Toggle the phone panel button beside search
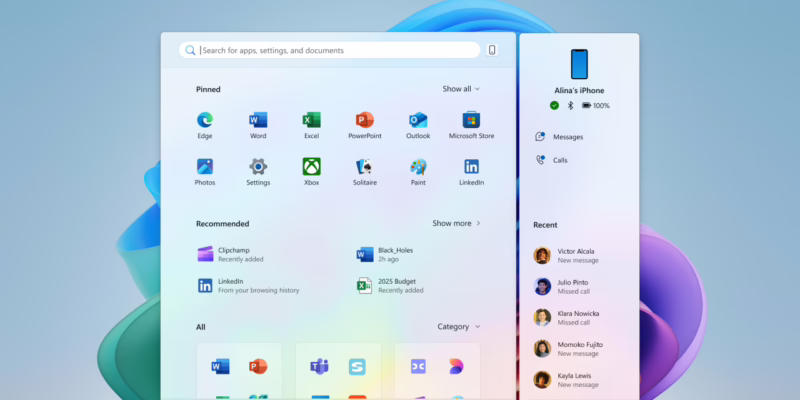Viewport: 800px width, 400px height. (x=493, y=50)
